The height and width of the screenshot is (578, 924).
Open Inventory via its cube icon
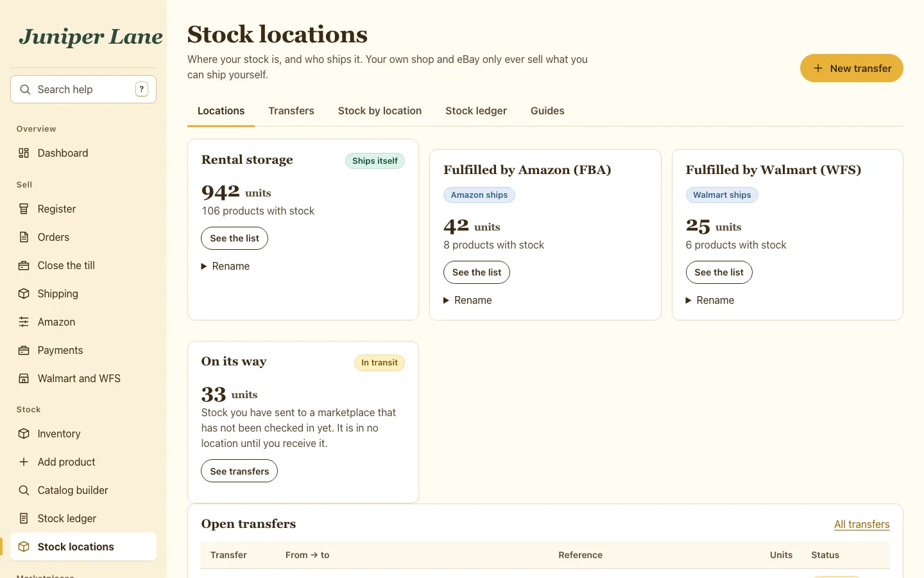[x=24, y=433]
